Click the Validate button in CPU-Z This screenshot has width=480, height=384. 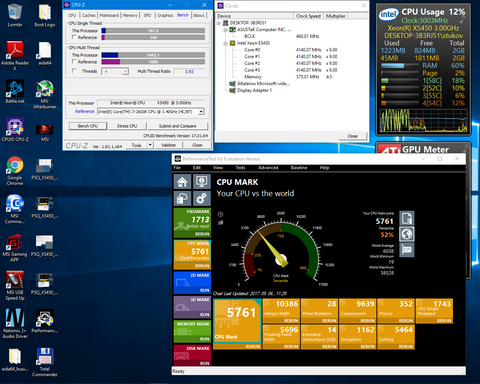(x=168, y=145)
